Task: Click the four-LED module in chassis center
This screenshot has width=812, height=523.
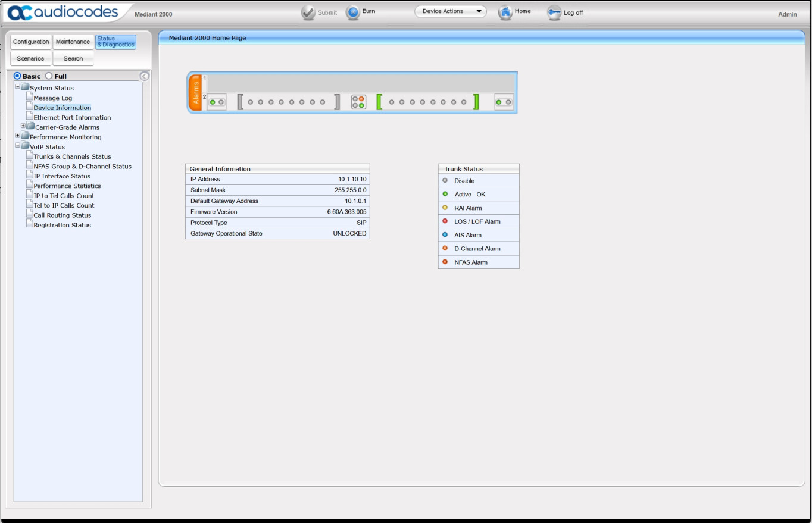Action: pyautogui.click(x=358, y=102)
